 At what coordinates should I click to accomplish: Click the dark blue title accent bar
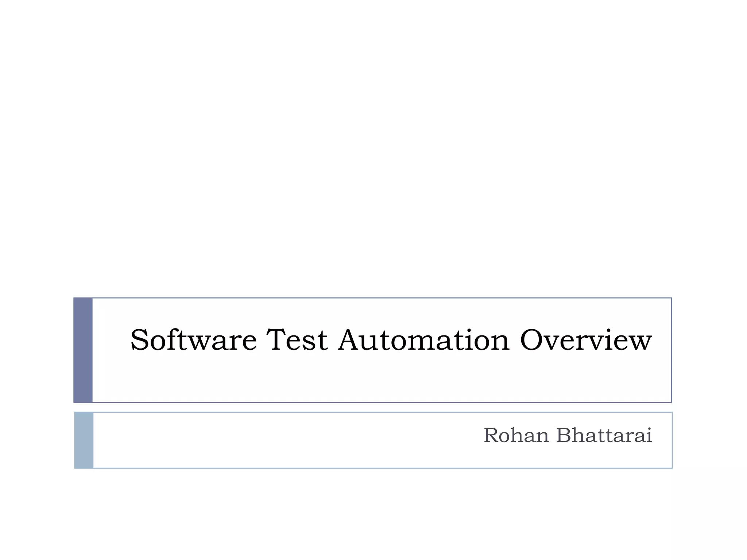pos(83,350)
